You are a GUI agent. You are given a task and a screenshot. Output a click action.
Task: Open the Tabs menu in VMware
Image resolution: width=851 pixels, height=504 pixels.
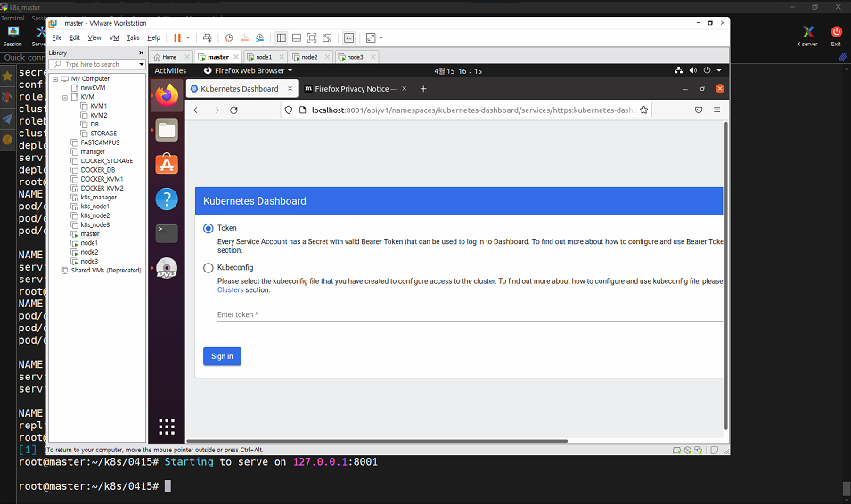tap(133, 38)
